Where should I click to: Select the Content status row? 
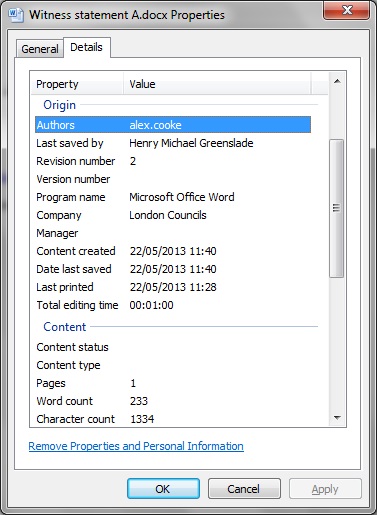pos(173,347)
